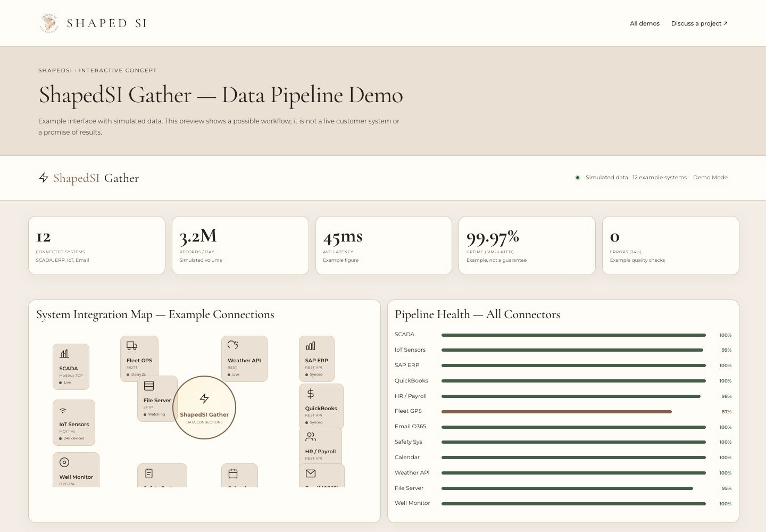Viewport: 766px width, 532px height.
Task: Click 'Simulated data · 12 example systems' text
Action: (x=636, y=178)
